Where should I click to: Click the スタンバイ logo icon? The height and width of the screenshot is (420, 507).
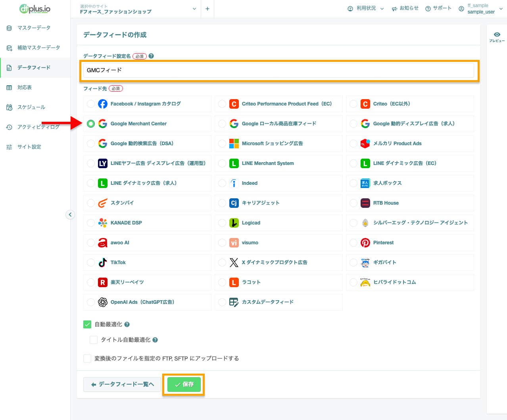(103, 203)
